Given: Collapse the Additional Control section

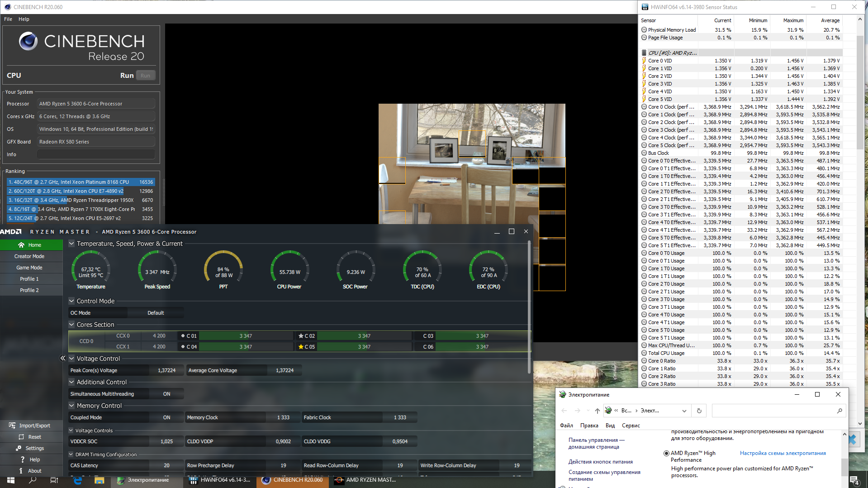Looking at the screenshot, I should [x=71, y=382].
